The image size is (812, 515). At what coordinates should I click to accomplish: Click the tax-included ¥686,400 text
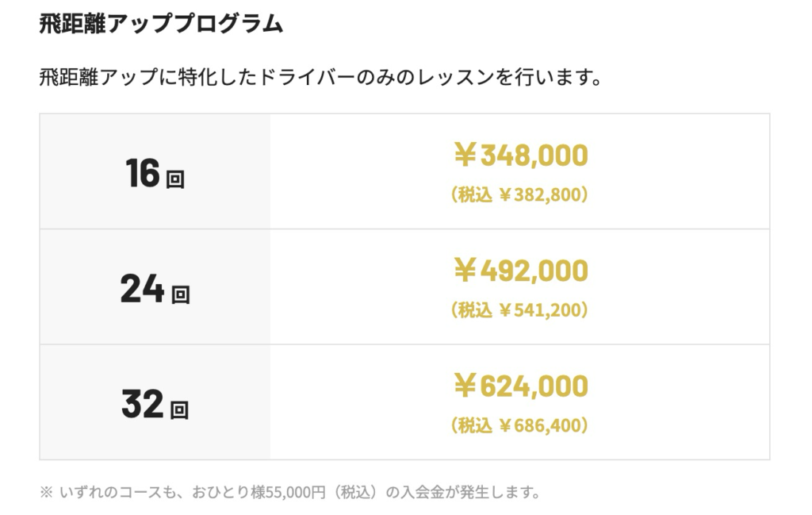click(x=519, y=425)
